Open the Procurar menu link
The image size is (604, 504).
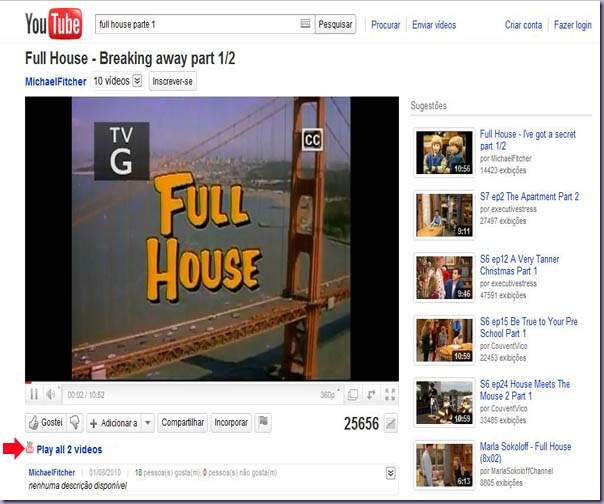click(x=385, y=25)
